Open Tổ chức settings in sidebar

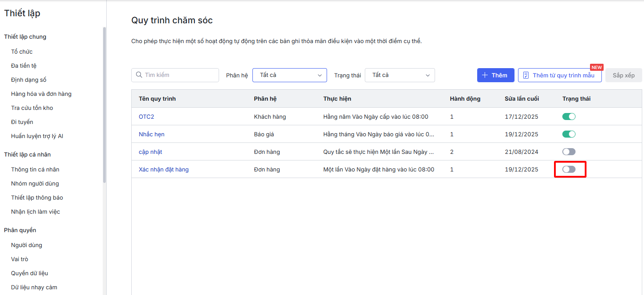(x=22, y=51)
